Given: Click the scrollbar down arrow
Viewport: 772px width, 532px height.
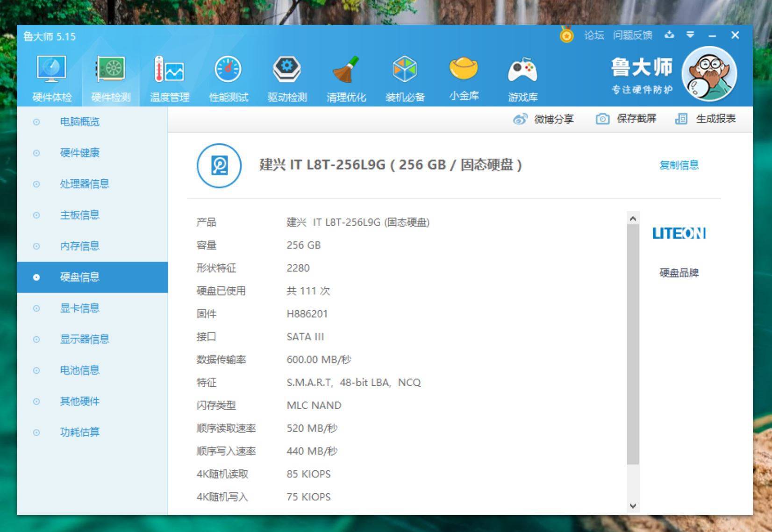Looking at the screenshot, I should 633,506.
